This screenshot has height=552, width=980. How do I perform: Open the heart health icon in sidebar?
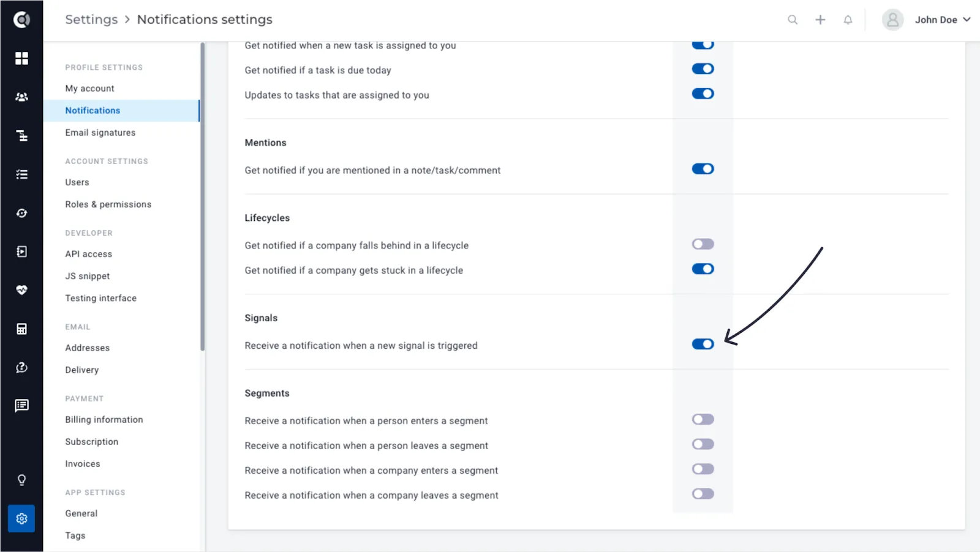21,290
